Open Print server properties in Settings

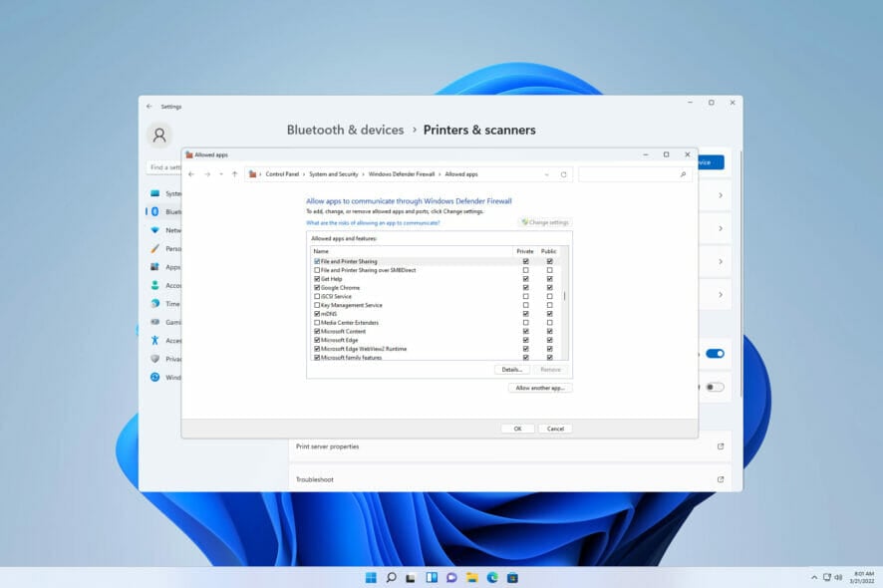(509, 446)
